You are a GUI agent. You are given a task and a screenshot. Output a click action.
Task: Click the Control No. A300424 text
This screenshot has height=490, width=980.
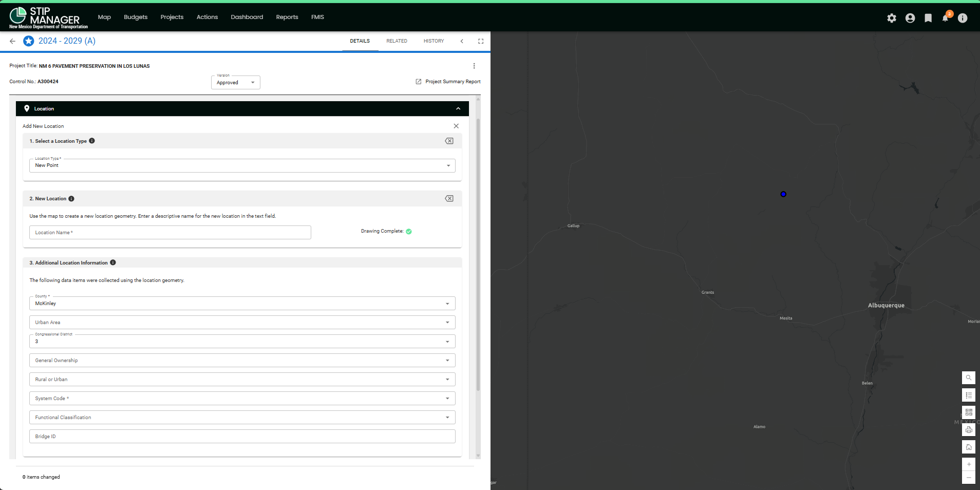(34, 82)
